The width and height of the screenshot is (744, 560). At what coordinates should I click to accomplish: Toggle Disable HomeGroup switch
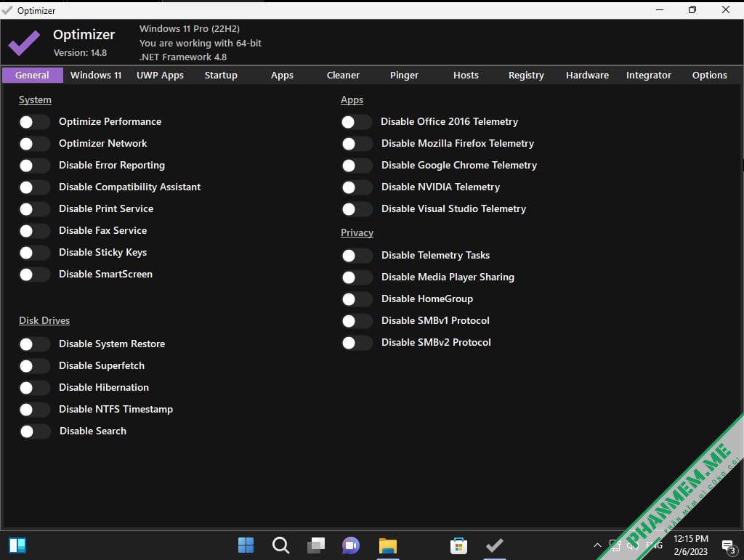point(357,300)
